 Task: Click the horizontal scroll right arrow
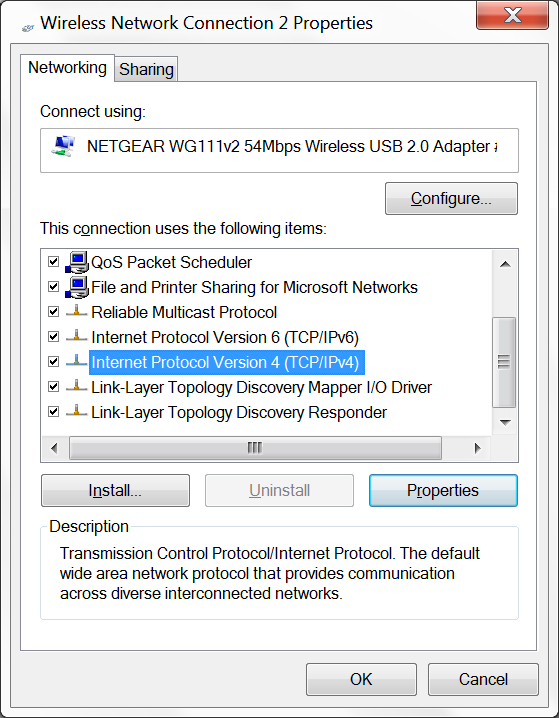coord(478,448)
